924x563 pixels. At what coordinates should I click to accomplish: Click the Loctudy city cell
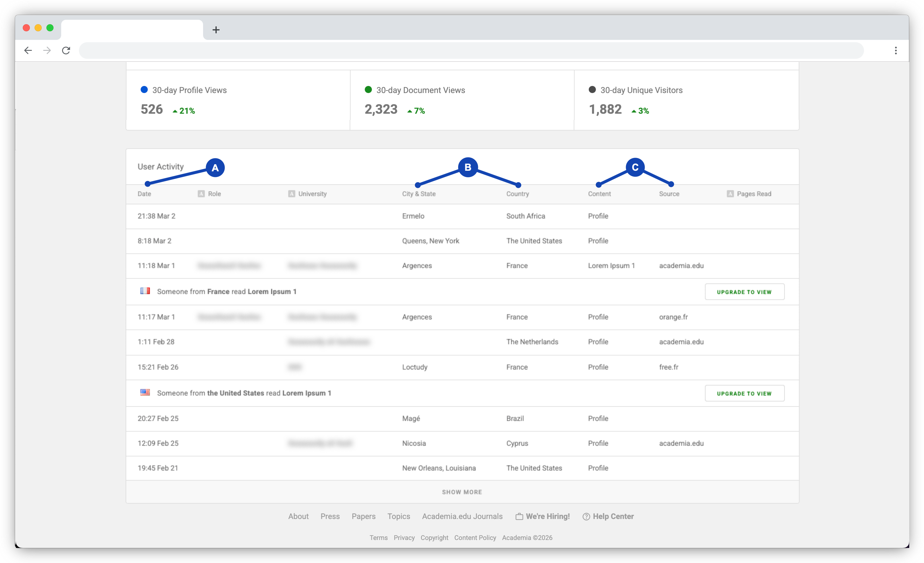tap(415, 367)
